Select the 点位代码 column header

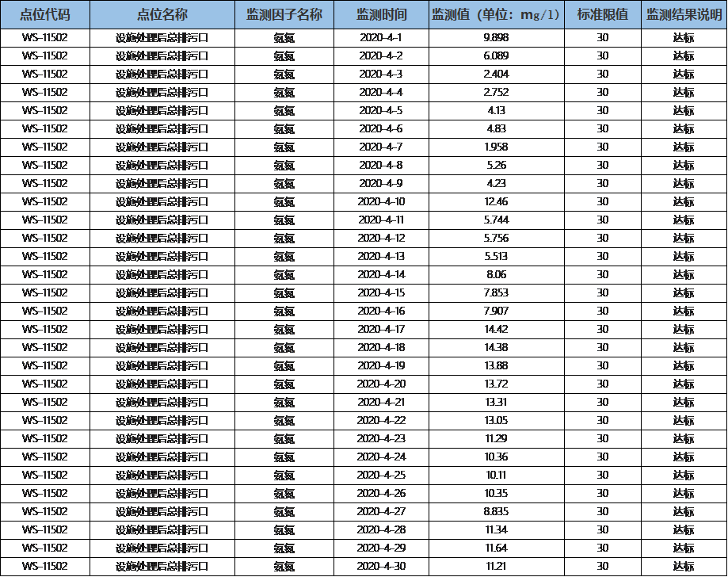pos(45,15)
